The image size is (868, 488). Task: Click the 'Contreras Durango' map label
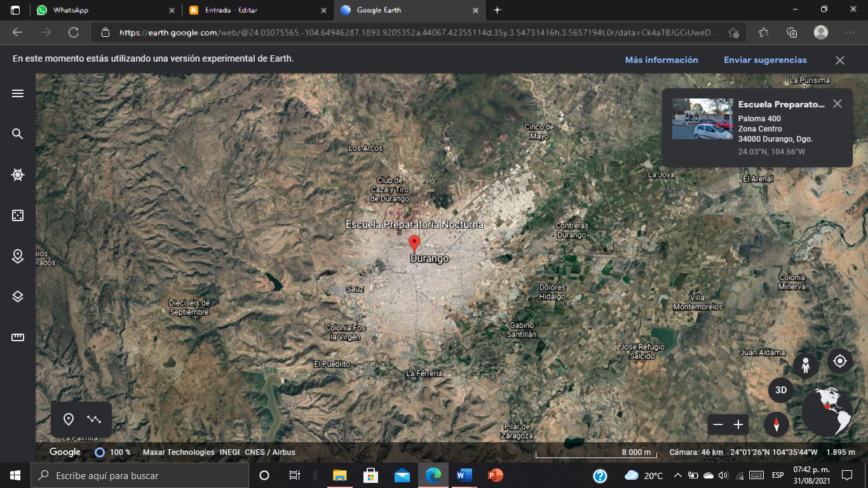572,230
